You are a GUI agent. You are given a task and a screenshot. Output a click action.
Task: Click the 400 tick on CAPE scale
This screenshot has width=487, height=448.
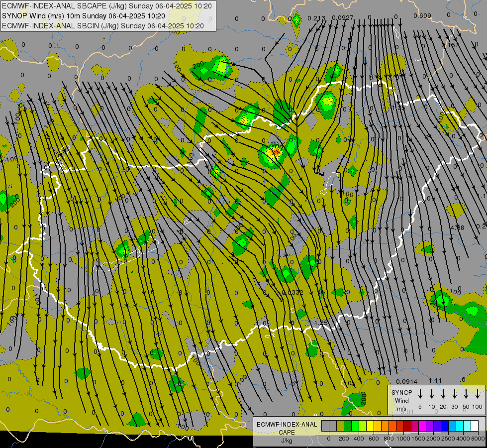[x=359, y=439]
